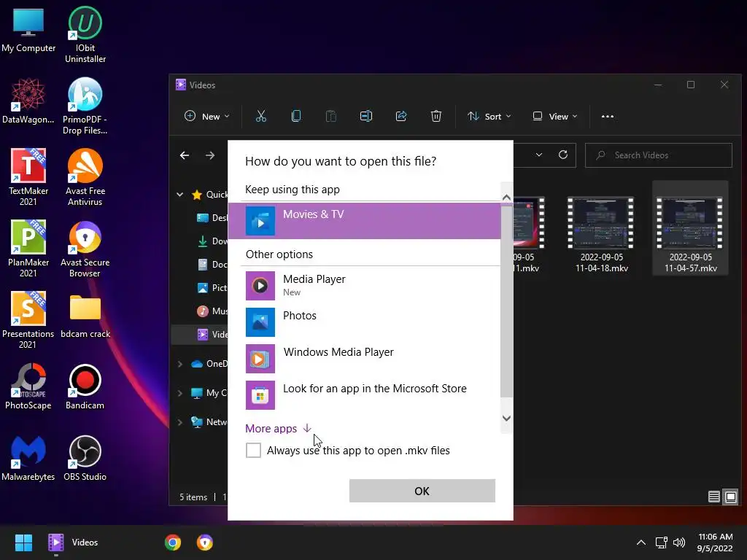Collapse the Quick access tree node
747x560 pixels.
pos(180,194)
